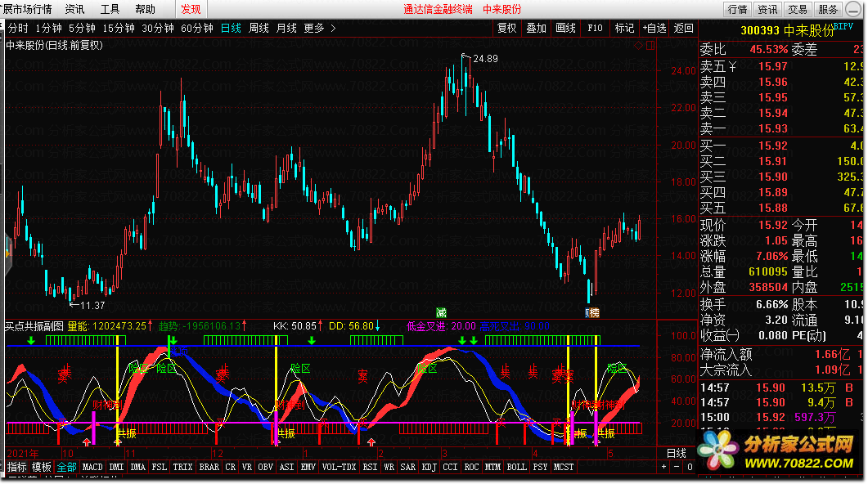Viewport: 868px width, 484px height.
Task: Open the 帮助 menu
Action: 145,9
